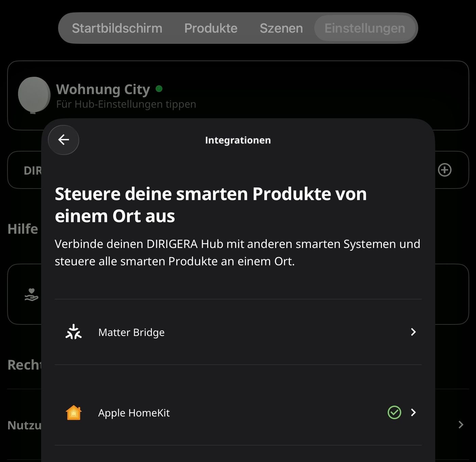476x462 pixels.
Task: Tap the grey hub device image
Action: coord(34,95)
